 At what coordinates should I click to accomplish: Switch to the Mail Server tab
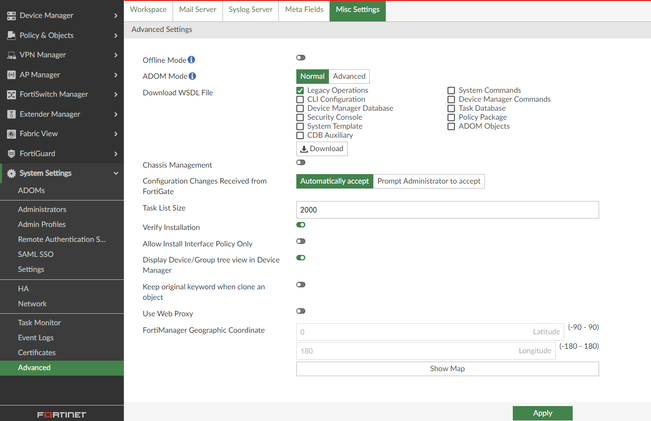[198, 10]
